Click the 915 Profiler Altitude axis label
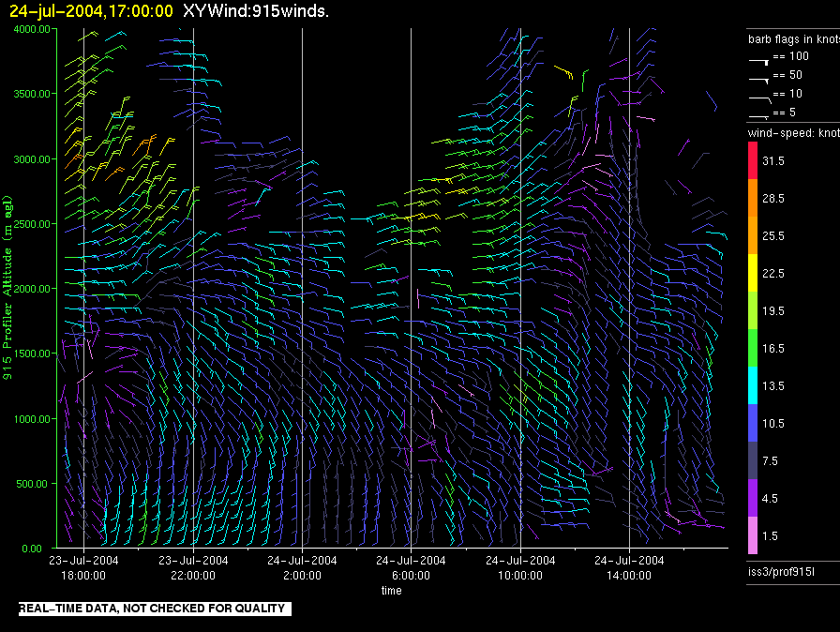Image resolution: width=840 pixels, height=632 pixels. (7, 288)
